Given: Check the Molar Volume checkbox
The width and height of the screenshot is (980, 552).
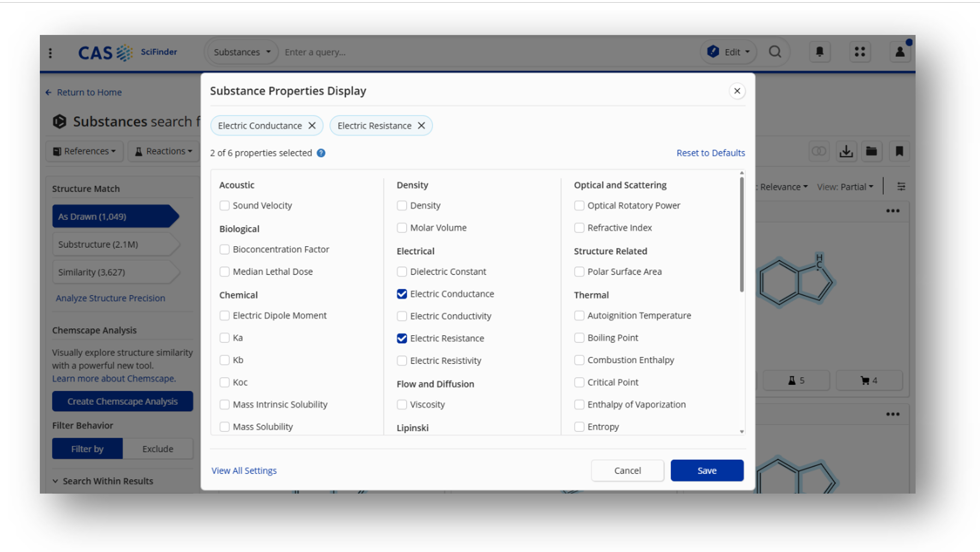Looking at the screenshot, I should point(402,228).
